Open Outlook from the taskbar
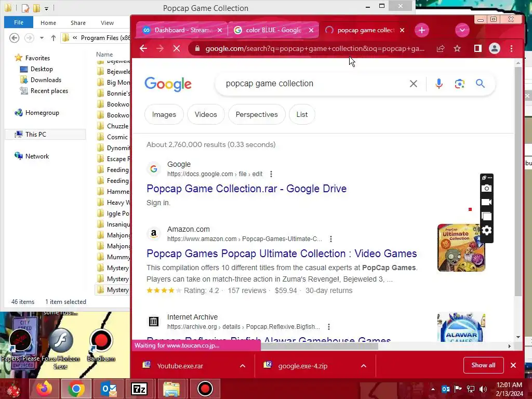This screenshot has height=399, width=532. tap(109, 389)
